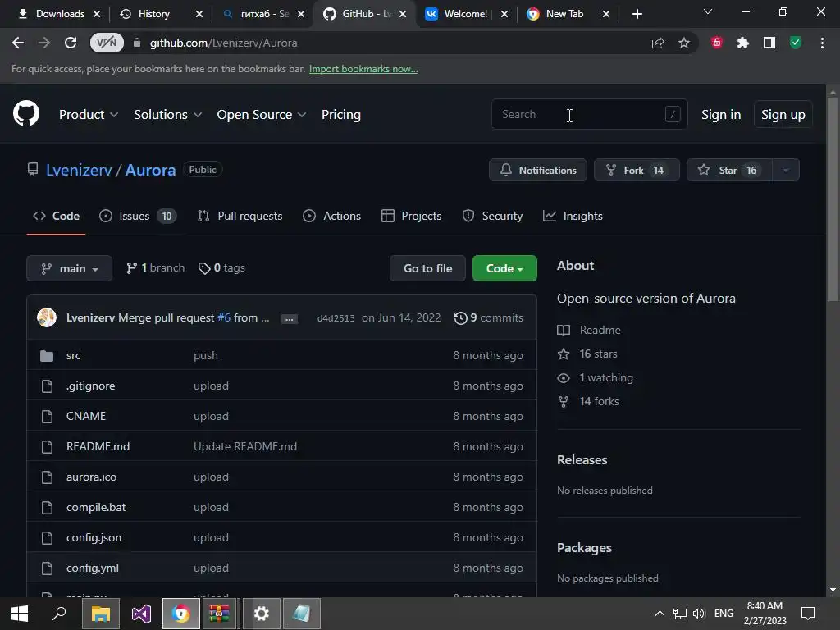Click the green shield checkmark extension

796,43
